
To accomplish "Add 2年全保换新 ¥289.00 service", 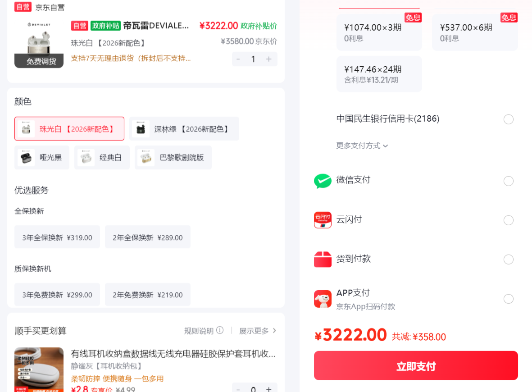I will (x=148, y=237).
